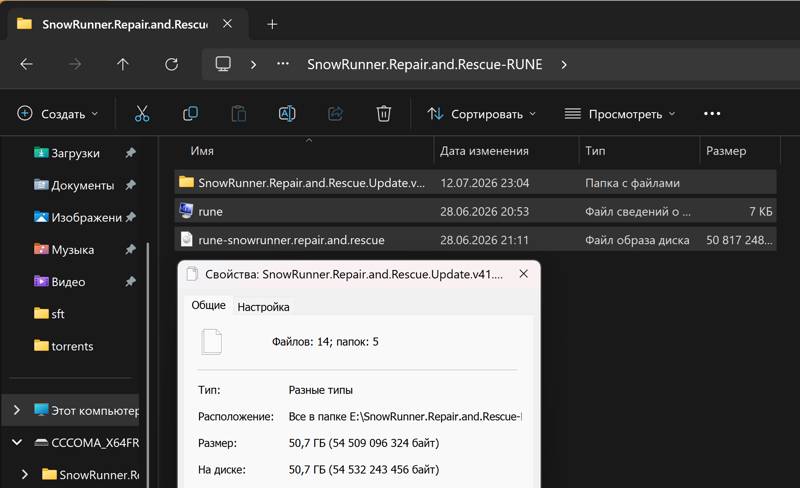The height and width of the screenshot is (488, 800).
Task: Copy the selected items
Action: point(190,113)
